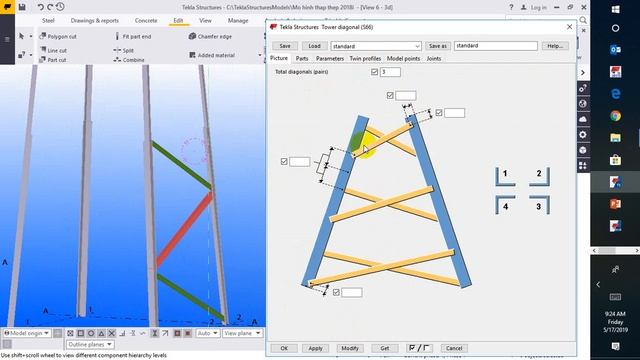This screenshot has width=640, height=360.
Task: Choose the Added material tool
Action: [212, 55]
